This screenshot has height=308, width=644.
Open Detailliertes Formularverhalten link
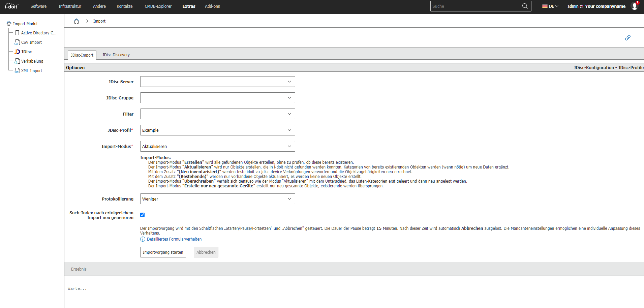point(174,239)
